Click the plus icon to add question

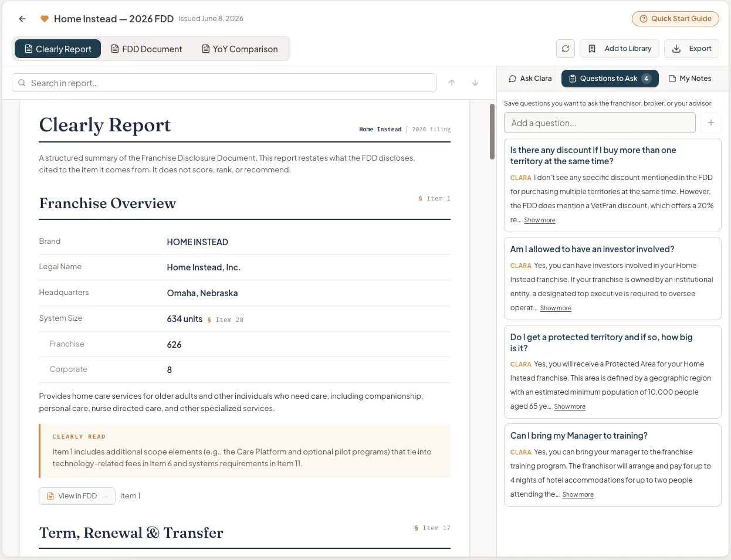coord(711,123)
